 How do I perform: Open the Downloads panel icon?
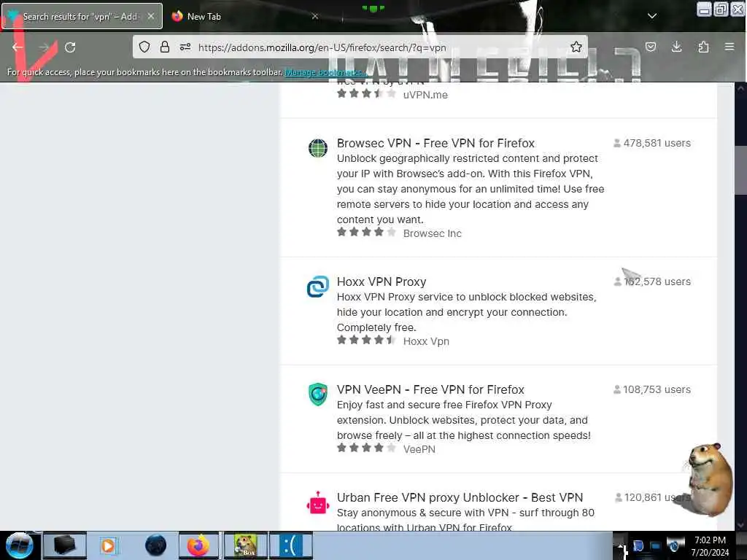[x=676, y=47]
